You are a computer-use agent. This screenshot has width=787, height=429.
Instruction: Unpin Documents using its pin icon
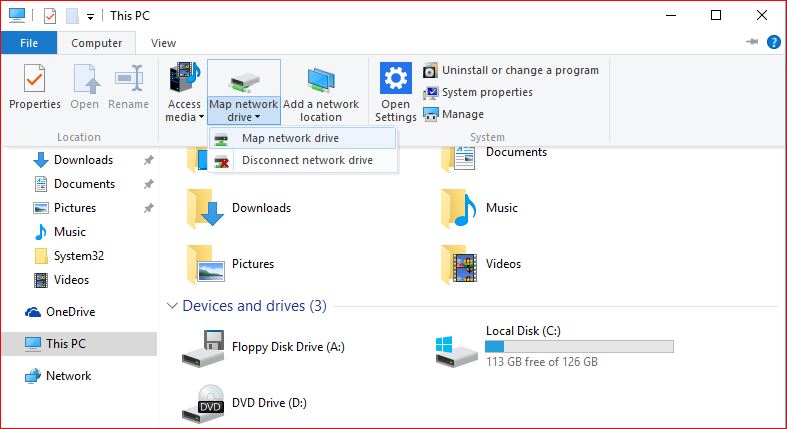tap(149, 184)
